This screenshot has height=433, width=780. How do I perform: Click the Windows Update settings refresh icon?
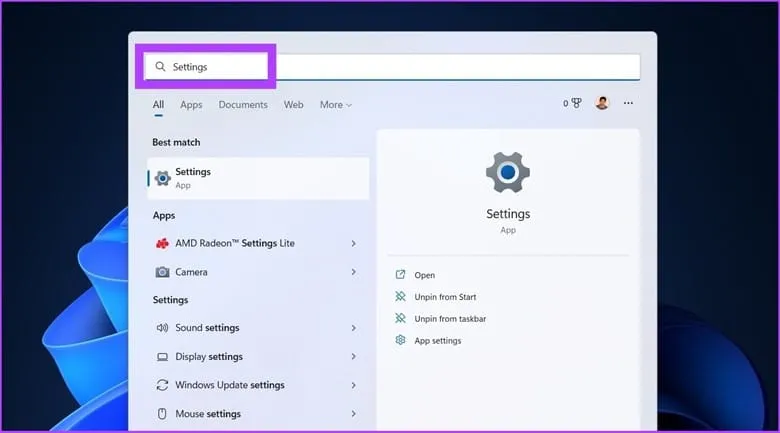(x=163, y=385)
